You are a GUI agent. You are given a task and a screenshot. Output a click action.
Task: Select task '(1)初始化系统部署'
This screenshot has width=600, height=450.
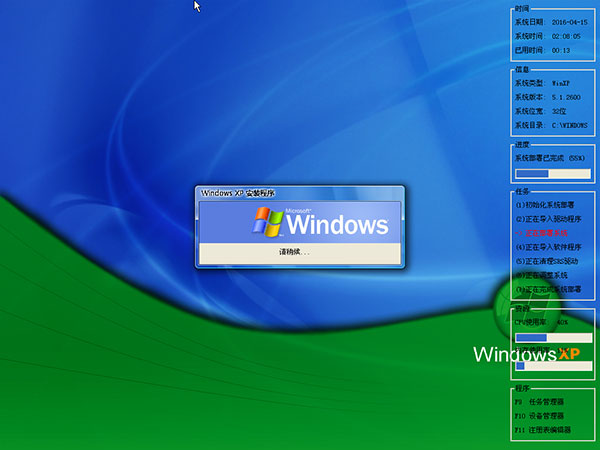click(547, 204)
